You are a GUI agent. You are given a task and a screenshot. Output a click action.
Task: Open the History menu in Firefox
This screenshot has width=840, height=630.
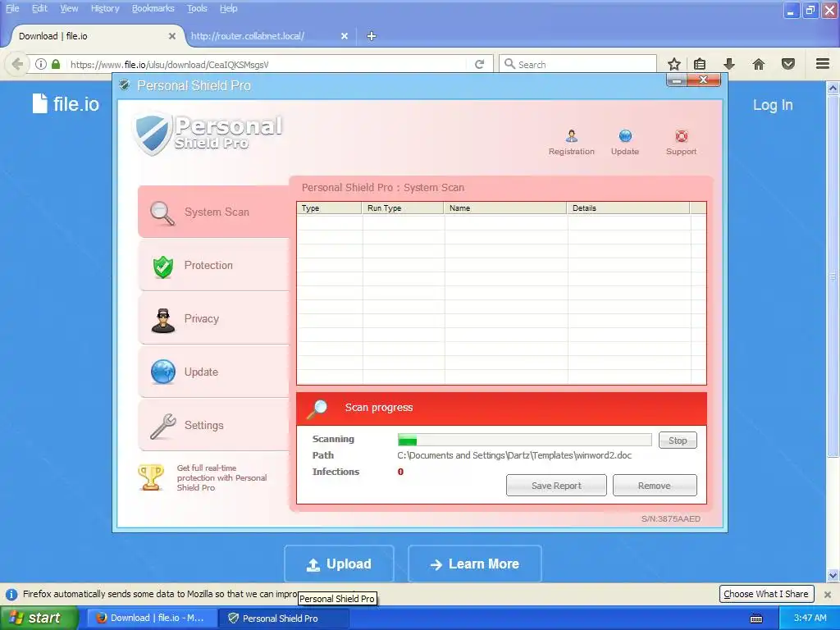point(105,8)
